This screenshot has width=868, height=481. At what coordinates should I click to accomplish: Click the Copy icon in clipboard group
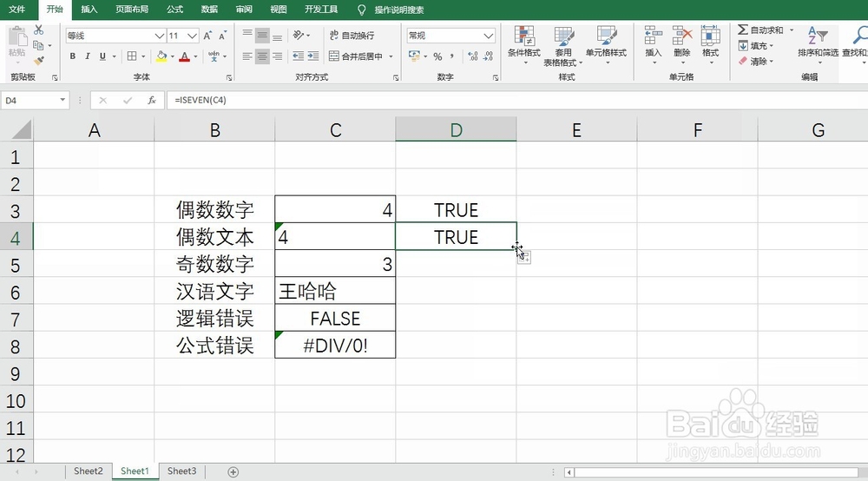[x=38, y=45]
